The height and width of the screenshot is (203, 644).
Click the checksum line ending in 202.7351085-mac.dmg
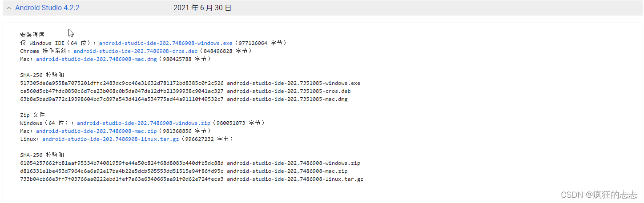point(184,99)
